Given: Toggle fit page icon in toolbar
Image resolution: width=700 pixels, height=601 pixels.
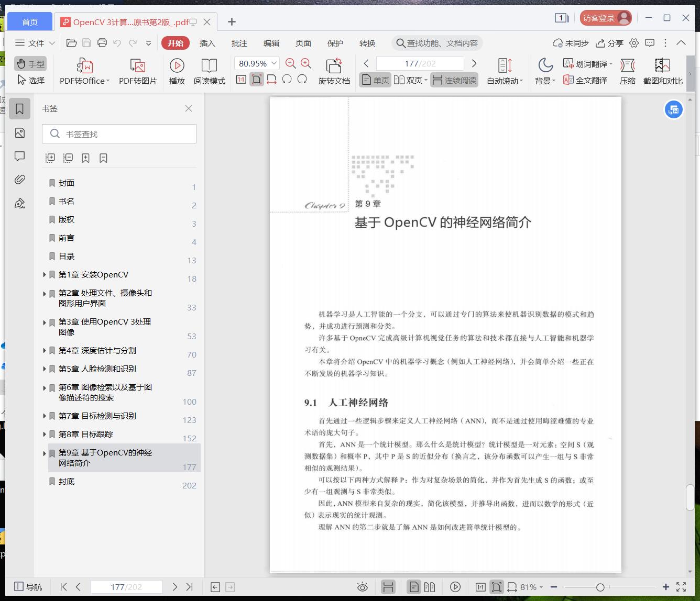Looking at the screenshot, I should 256,80.
